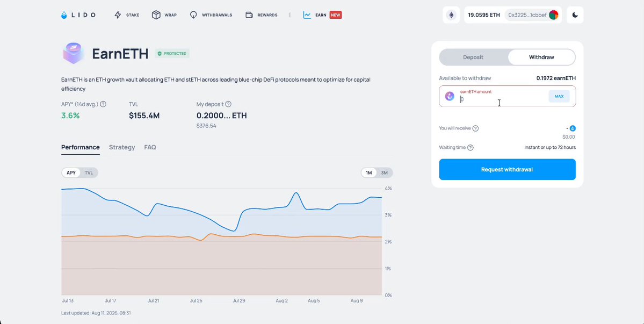Click the Ethereum network icon

pos(451,15)
